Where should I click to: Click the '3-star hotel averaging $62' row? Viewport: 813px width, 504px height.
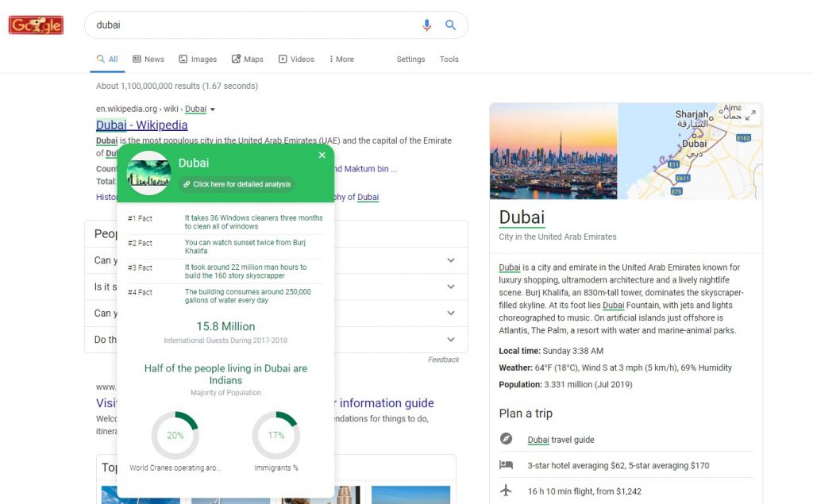click(x=626, y=465)
